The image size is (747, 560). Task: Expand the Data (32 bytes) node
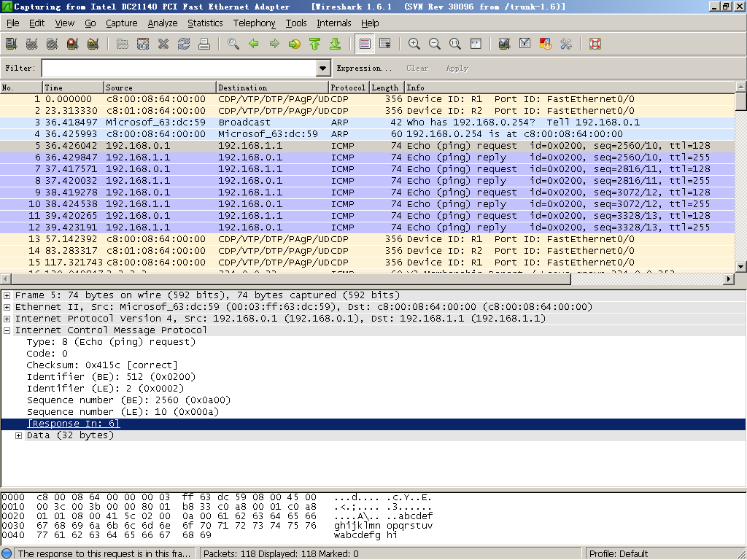pyautogui.click(x=18, y=435)
